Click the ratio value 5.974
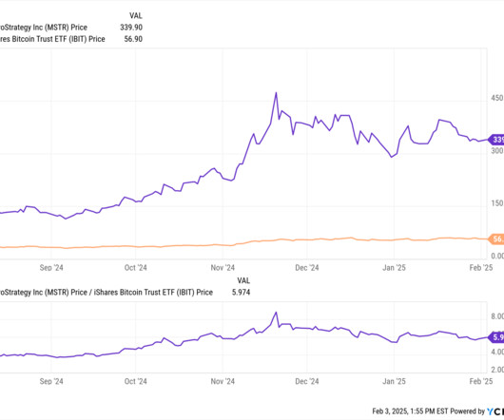Viewport: 504px width, 420px height. 242,293
